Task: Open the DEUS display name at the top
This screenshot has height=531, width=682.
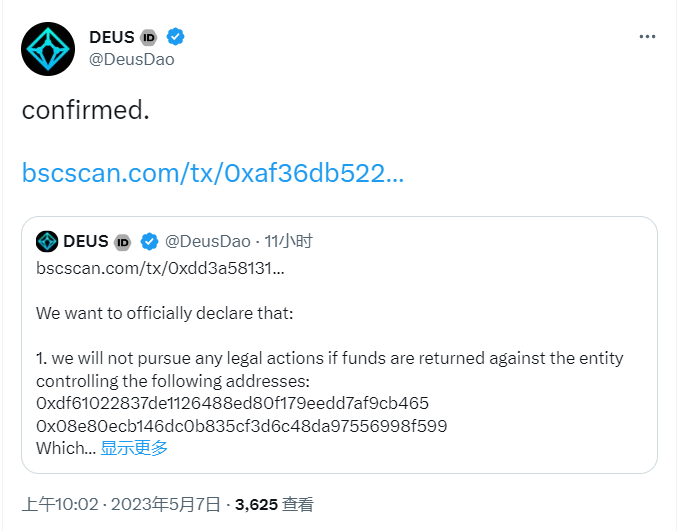Action: click(x=111, y=37)
